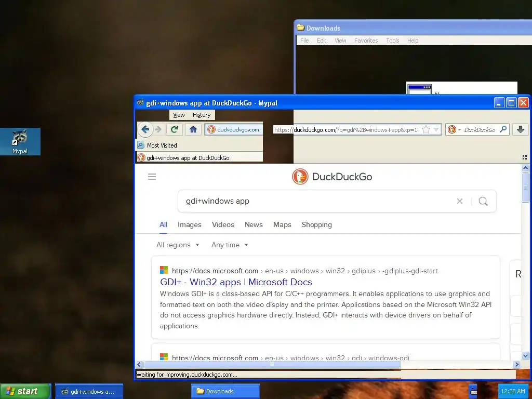This screenshot has height=399, width=532.
Task: Open the File menu in Downloads window
Action: pyautogui.click(x=304, y=41)
